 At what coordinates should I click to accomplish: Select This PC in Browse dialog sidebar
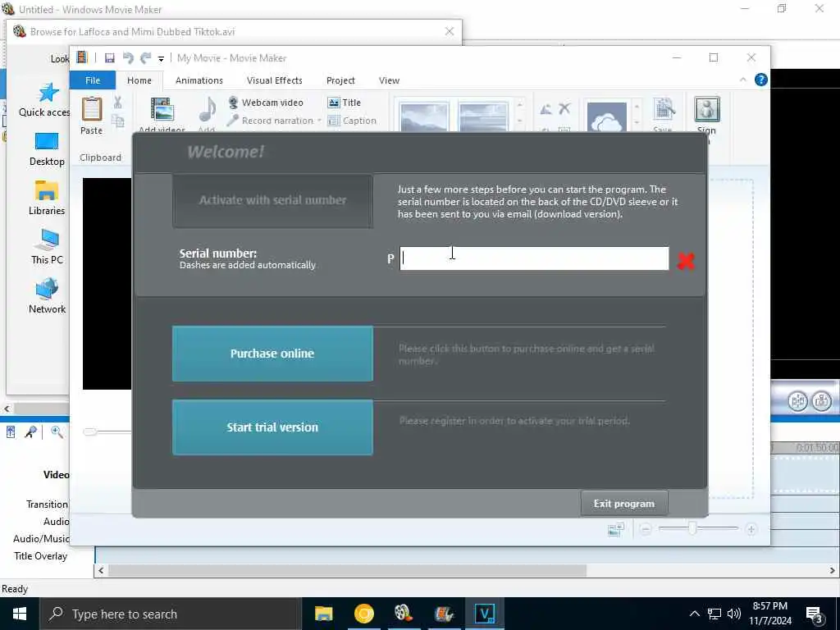click(x=47, y=247)
